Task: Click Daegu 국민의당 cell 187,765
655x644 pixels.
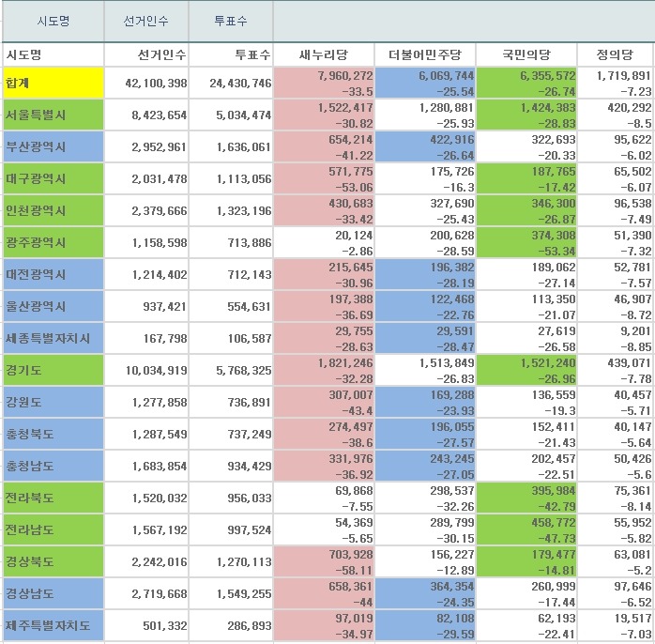Action: (526, 179)
